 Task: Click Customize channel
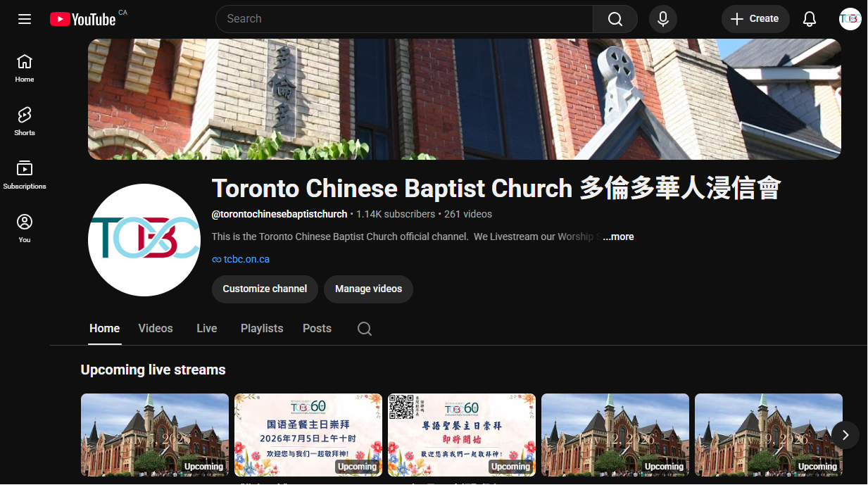[x=265, y=289]
